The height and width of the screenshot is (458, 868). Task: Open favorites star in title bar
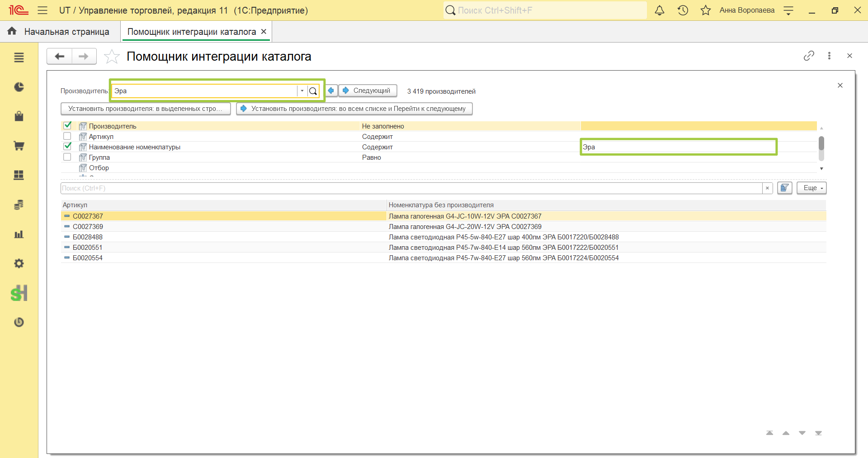point(706,10)
